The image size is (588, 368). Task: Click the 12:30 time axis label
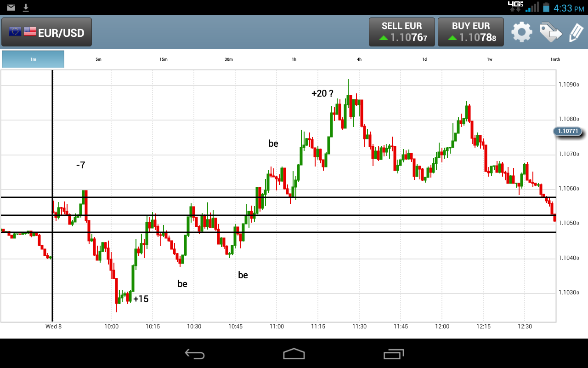coord(525,327)
